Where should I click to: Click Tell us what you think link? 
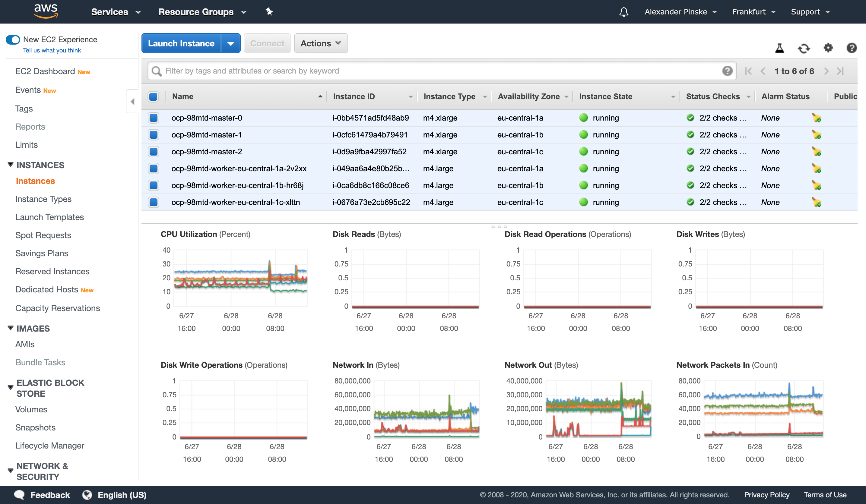52,50
